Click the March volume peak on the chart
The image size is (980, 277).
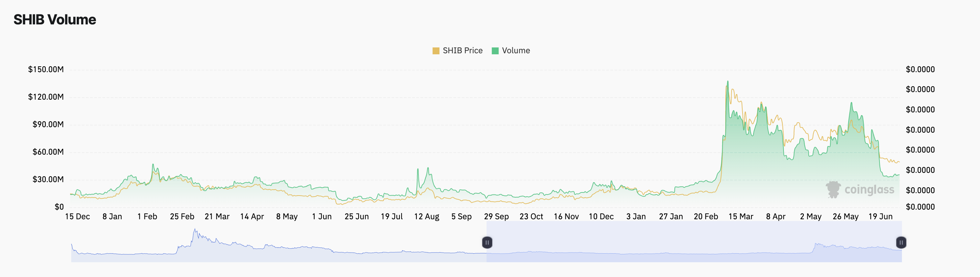pos(728,81)
